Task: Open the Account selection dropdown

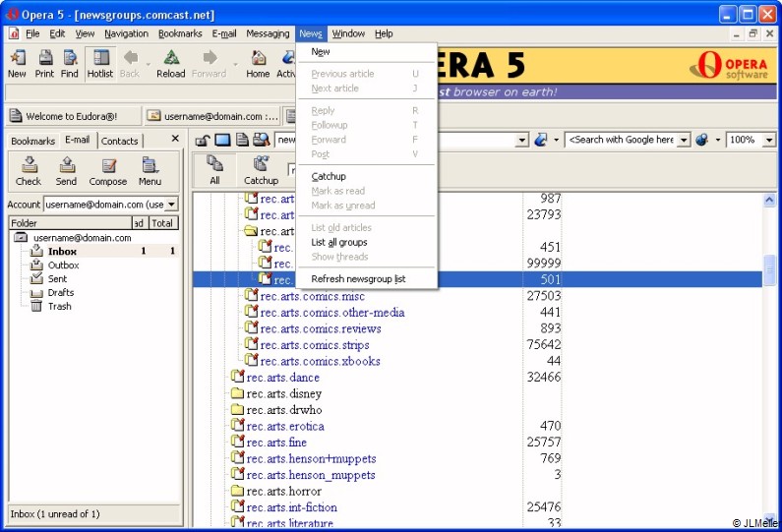Action: coord(171,204)
